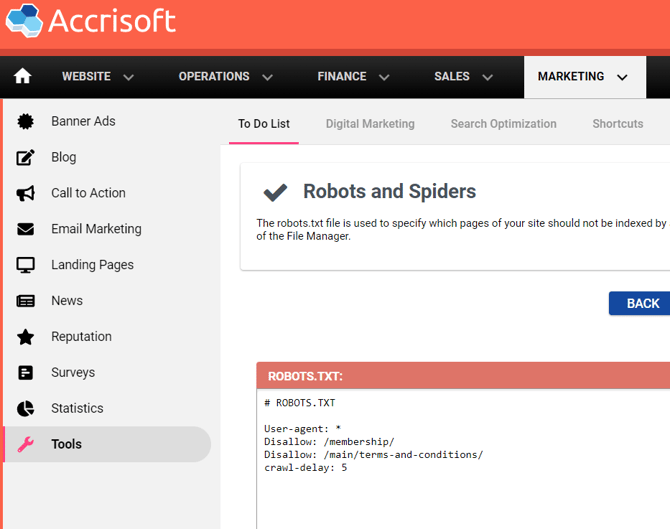Select the Call to Action megaphone icon
Viewport: 670px width, 529px height.
[26, 193]
